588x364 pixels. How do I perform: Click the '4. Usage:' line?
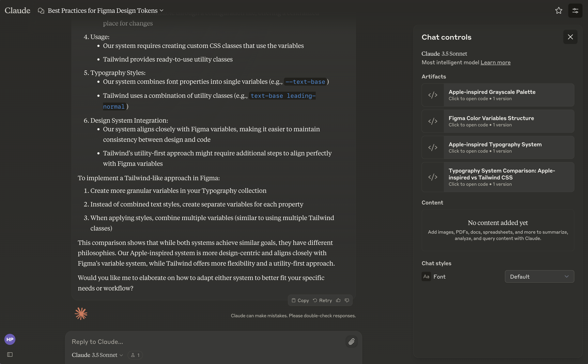coord(96,37)
